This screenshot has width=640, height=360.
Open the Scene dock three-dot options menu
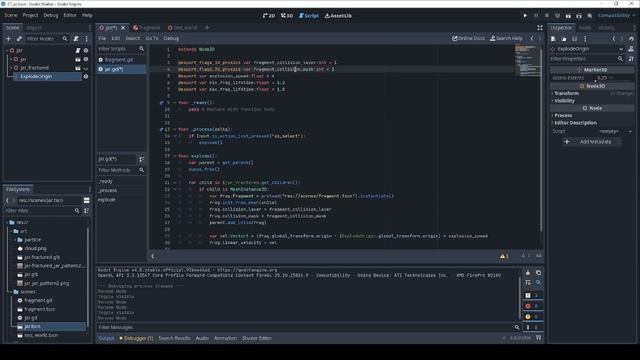coord(87,39)
